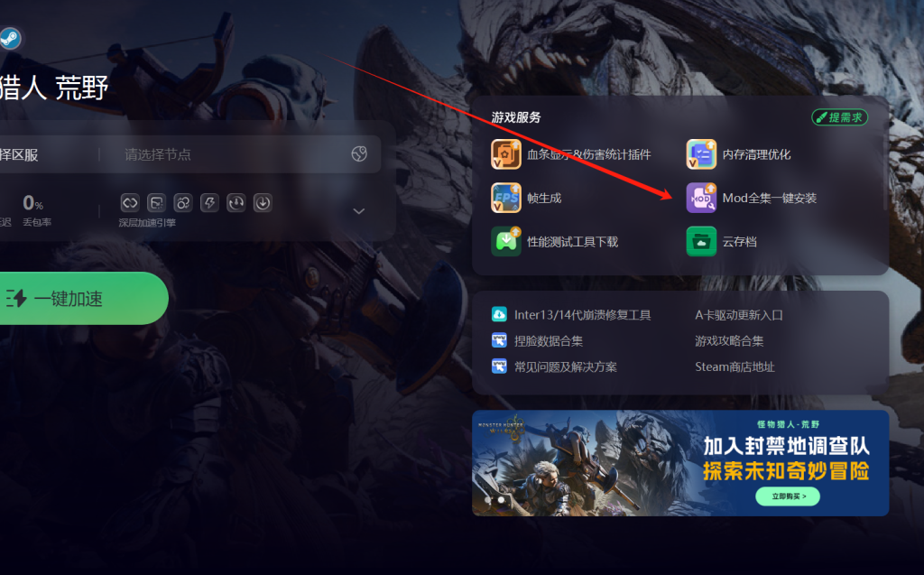Expand the acceleration details chevron
The image size is (924, 575).
click(x=359, y=211)
